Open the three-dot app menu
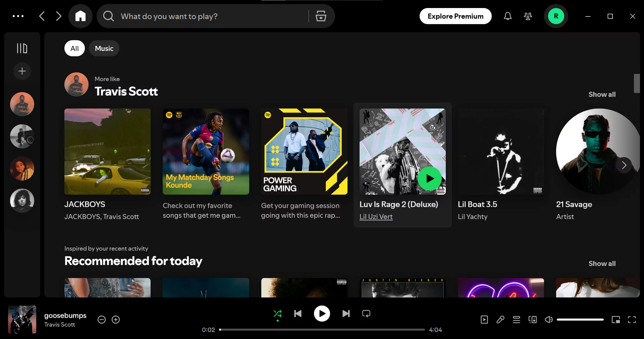The height and width of the screenshot is (339, 644). (x=18, y=16)
